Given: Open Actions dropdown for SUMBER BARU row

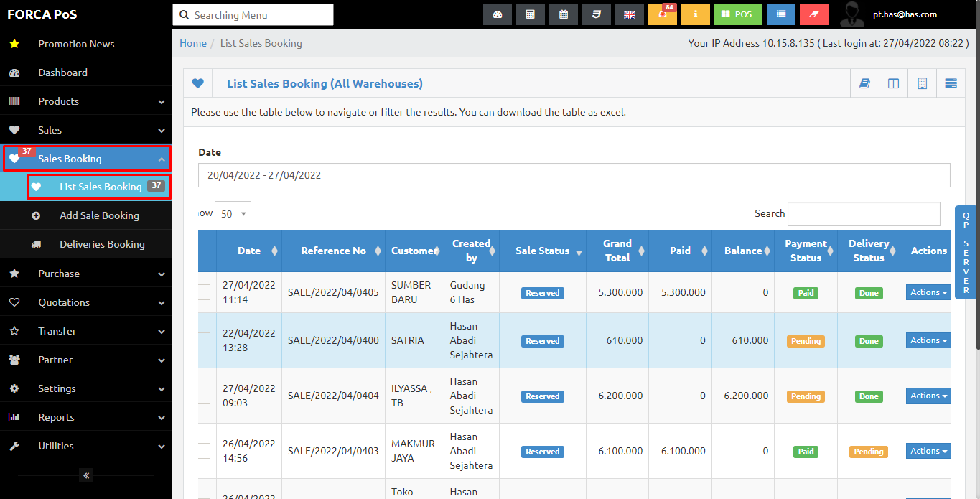Looking at the screenshot, I should click(928, 292).
